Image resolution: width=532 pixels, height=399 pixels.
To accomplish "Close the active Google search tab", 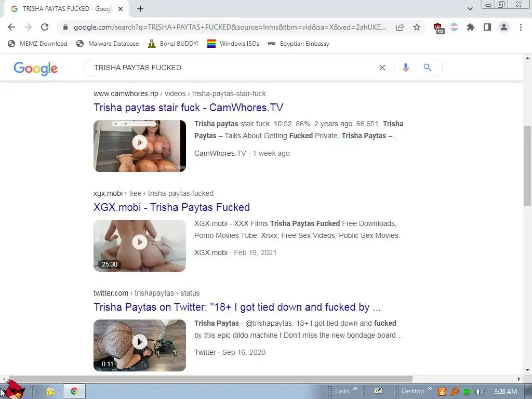I will point(121,9).
